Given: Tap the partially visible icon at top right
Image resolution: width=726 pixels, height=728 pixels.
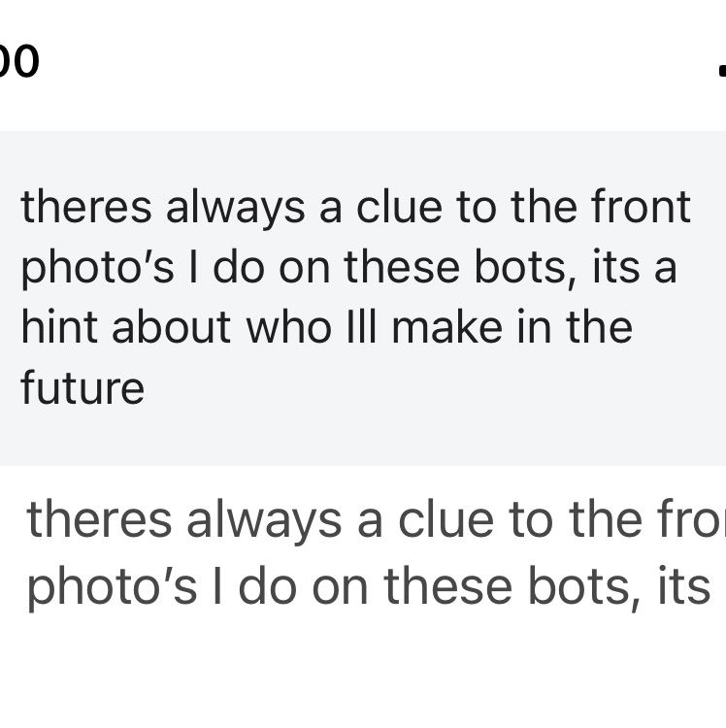Looking at the screenshot, I should point(721,70).
